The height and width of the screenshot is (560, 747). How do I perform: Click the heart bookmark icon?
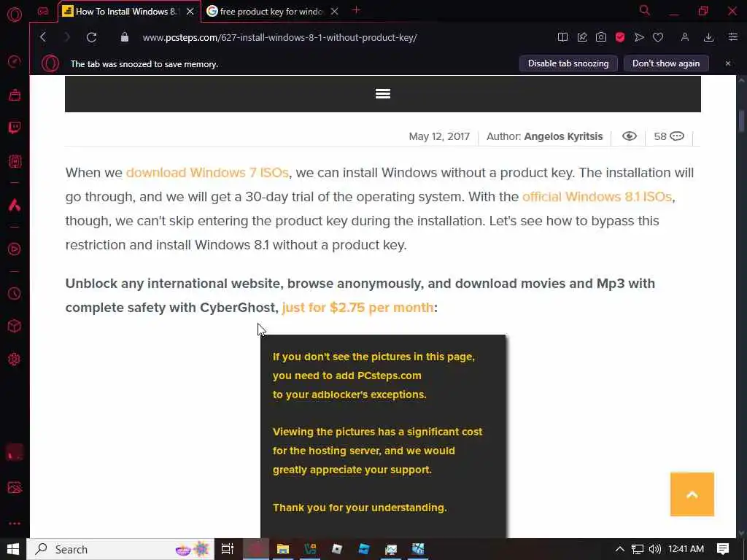[658, 37]
